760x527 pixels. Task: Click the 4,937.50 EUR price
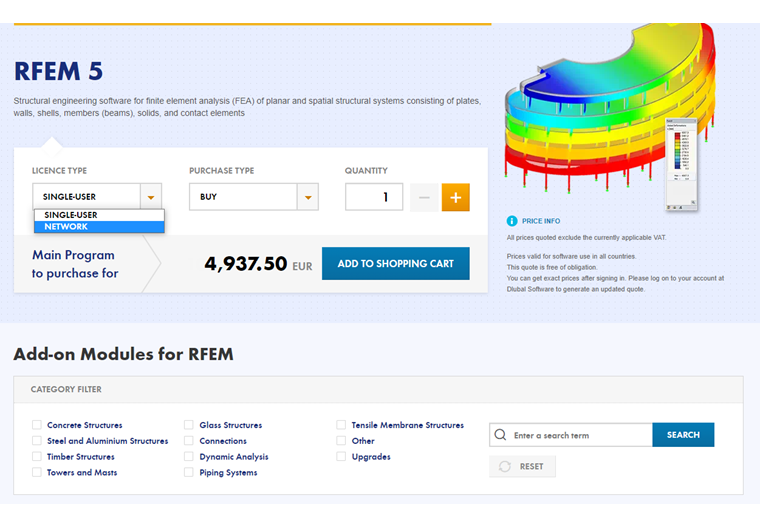[x=258, y=264]
